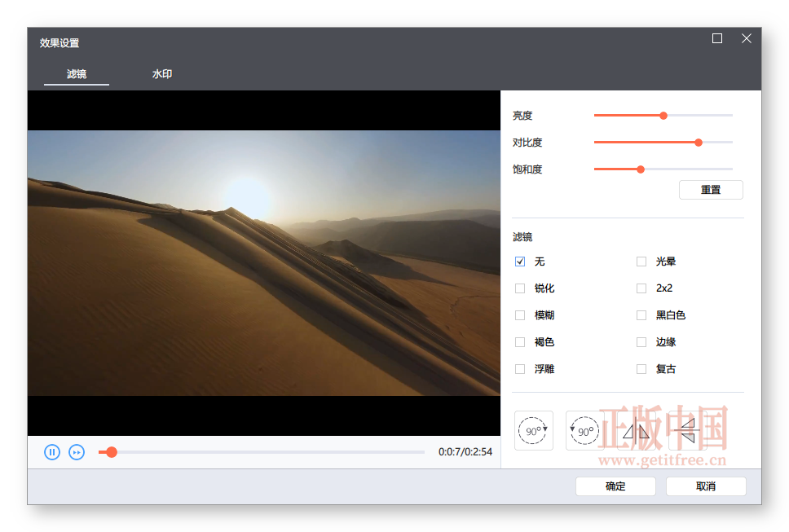Screen dimensions: 789x532
Task: Enable the 复古 vintage filter
Action: [x=641, y=369]
